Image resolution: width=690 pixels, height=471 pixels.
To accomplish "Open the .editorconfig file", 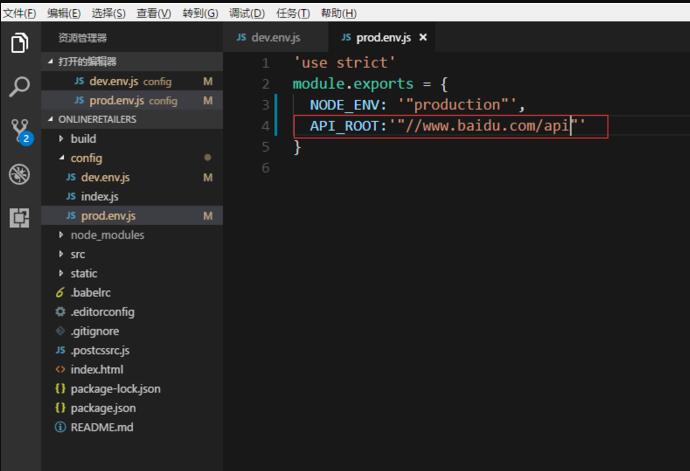I will (132, 312).
